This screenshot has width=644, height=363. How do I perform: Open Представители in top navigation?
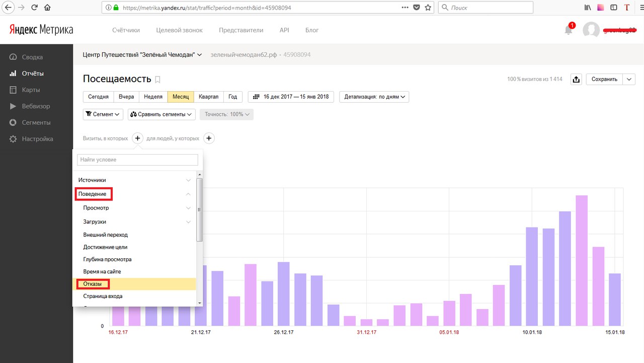(241, 30)
